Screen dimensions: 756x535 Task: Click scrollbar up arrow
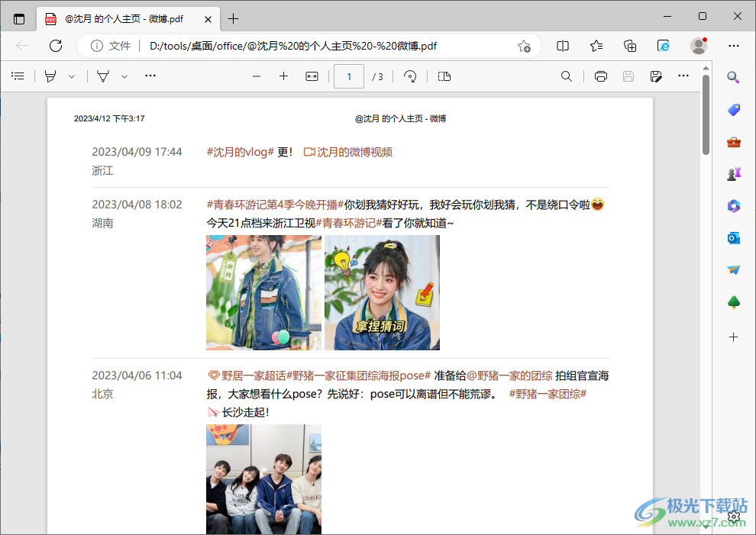pyautogui.click(x=706, y=69)
